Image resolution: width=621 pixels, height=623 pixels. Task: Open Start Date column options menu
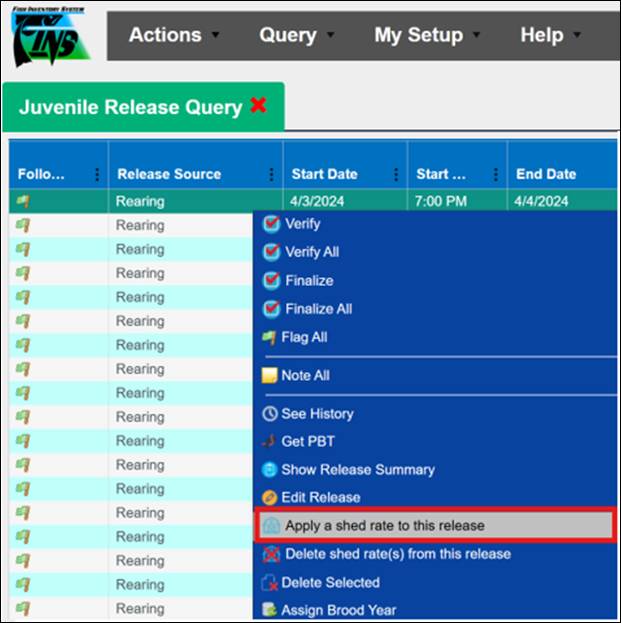(396, 174)
